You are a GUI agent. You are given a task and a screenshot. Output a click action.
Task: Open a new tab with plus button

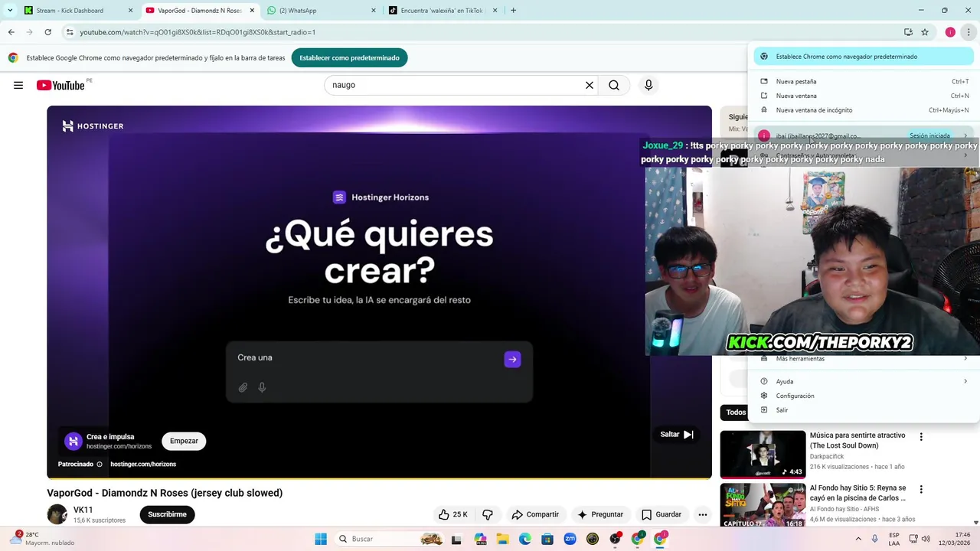tap(513, 11)
